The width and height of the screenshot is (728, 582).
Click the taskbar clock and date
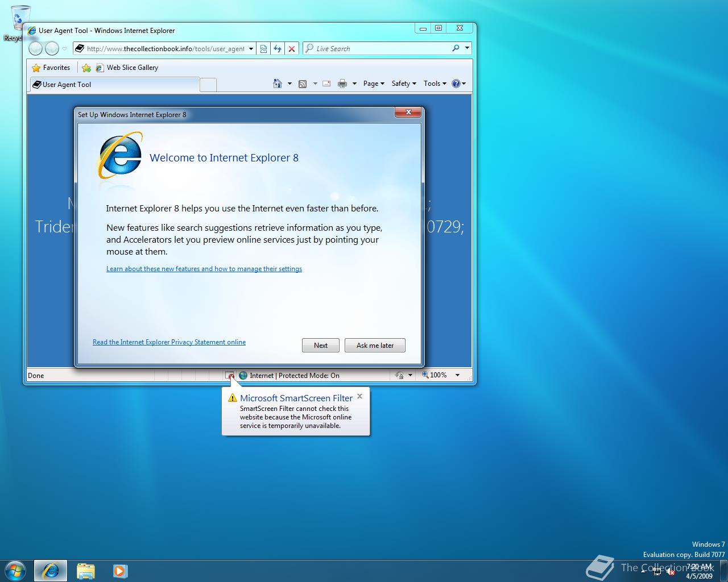(699, 571)
